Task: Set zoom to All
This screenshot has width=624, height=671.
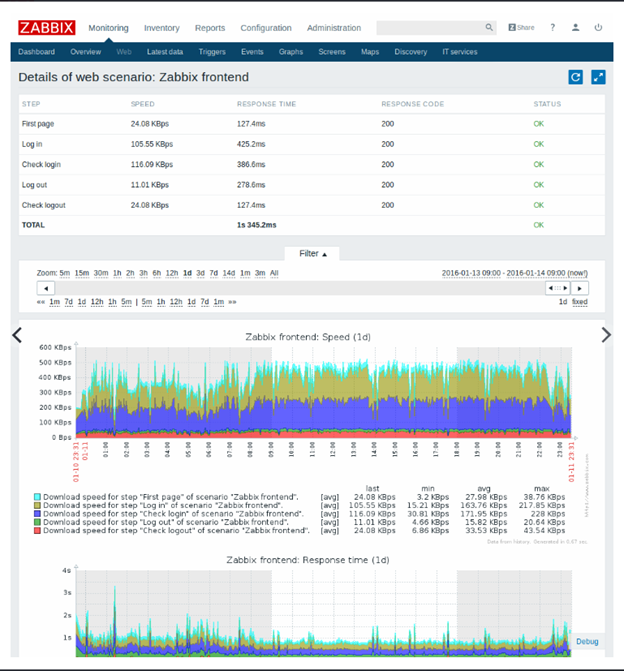Action: (274, 273)
